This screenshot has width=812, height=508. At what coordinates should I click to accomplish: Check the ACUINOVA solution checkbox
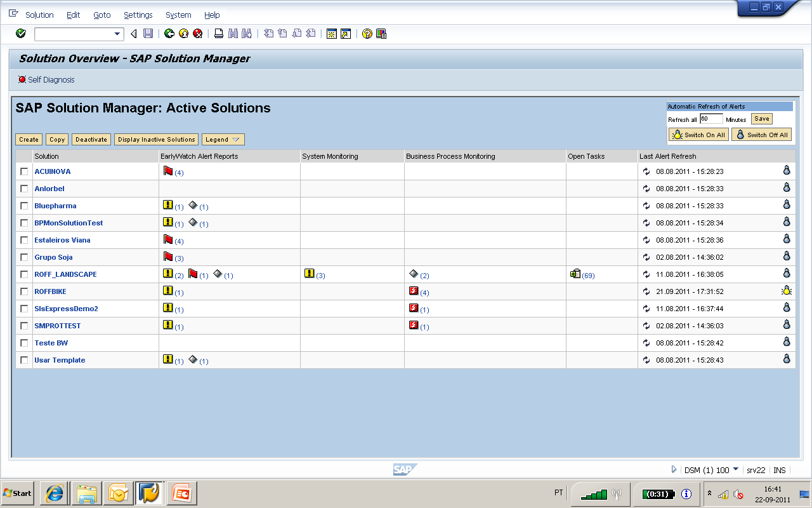(24, 171)
